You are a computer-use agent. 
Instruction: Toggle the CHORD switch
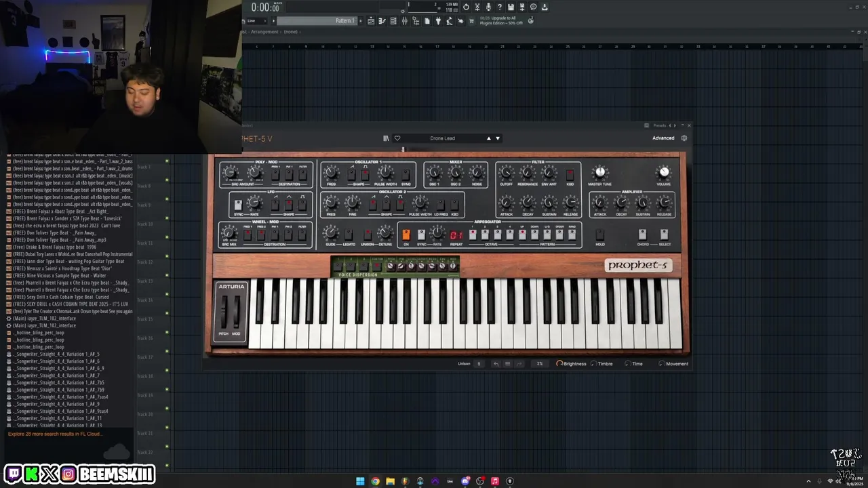pos(642,234)
